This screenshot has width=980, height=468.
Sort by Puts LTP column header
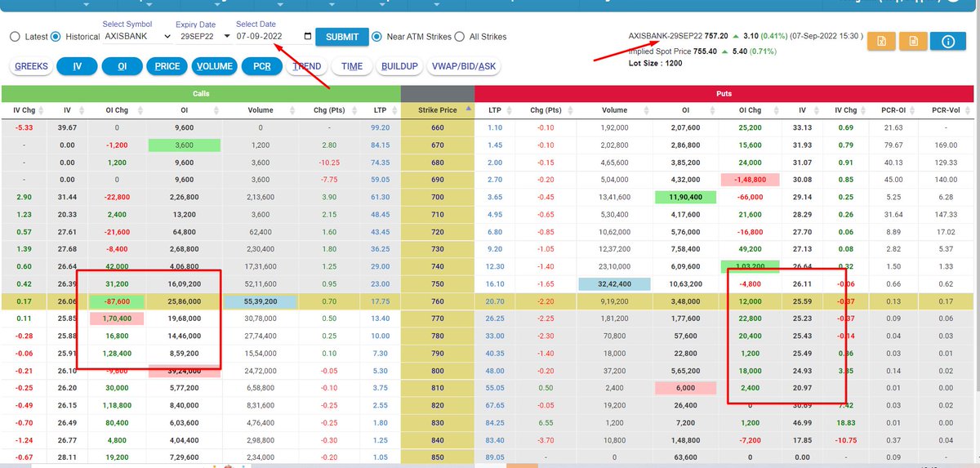tap(495, 109)
